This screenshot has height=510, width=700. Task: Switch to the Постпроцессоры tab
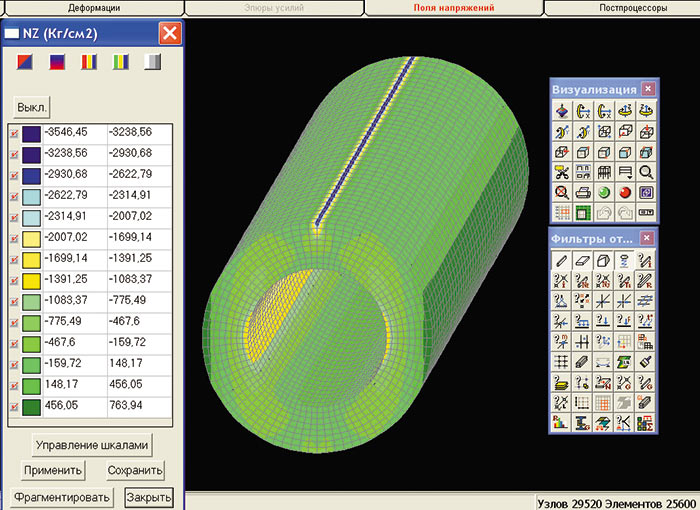[620, 7]
